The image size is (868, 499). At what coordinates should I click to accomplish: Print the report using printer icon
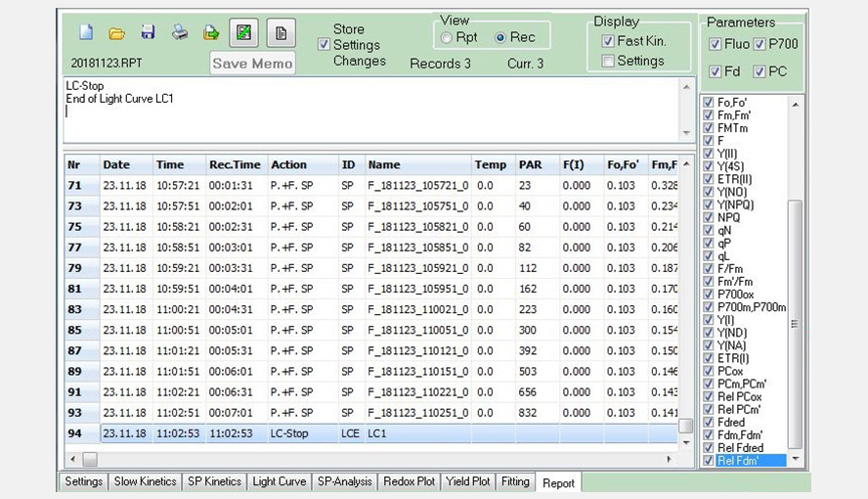click(x=179, y=32)
